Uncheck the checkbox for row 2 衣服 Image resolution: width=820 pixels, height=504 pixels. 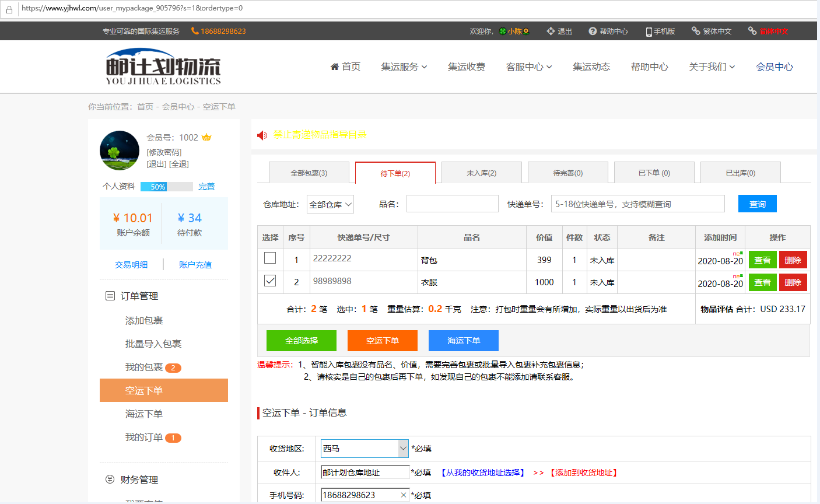click(x=270, y=281)
